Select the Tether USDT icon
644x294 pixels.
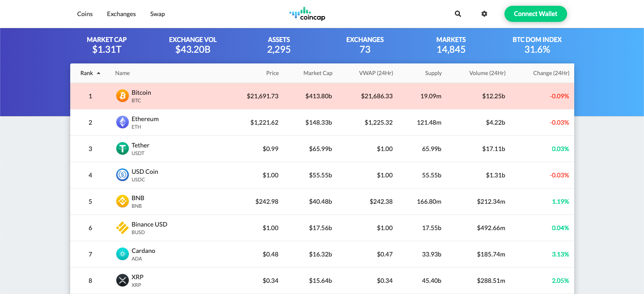tap(123, 148)
